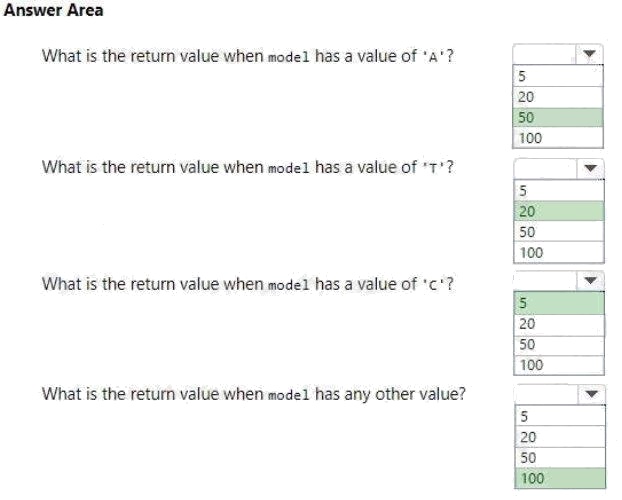Select 5 in the model 'T' list
Image resolution: width=622 pixels, height=500 pixels.
pos(559,190)
